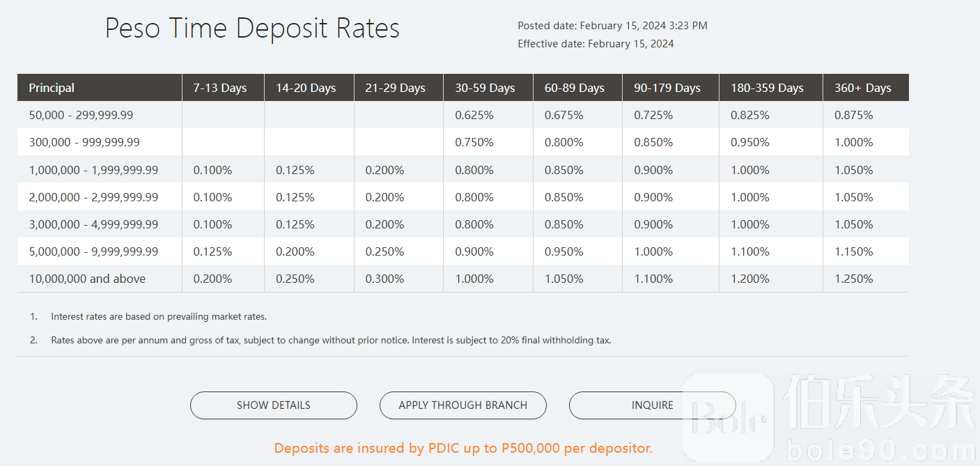Select the 360+ Days column header

coord(862,88)
